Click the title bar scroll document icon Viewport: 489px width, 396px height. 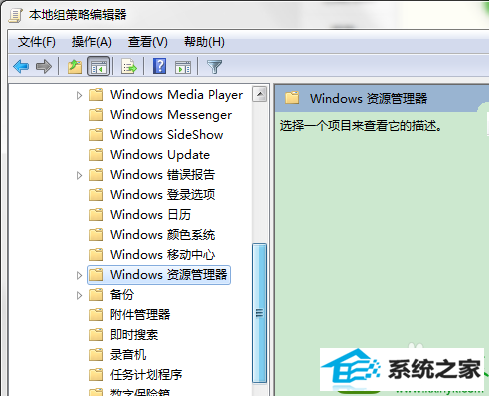16,15
